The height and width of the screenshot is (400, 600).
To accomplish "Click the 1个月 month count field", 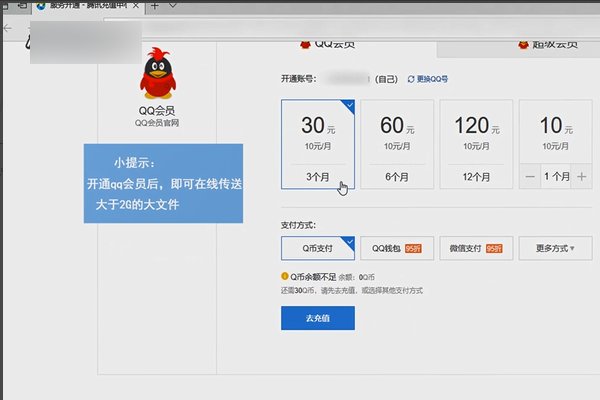I will [x=556, y=176].
